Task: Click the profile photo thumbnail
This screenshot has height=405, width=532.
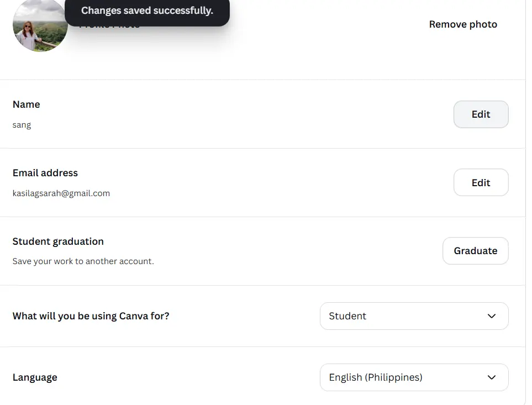Action: (x=40, y=25)
